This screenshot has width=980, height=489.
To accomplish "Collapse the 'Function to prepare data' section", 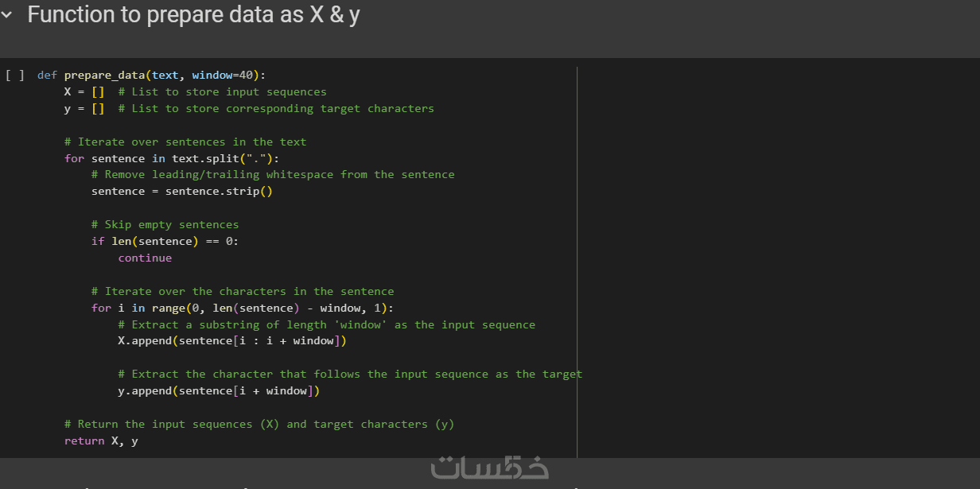I will [x=7, y=15].
